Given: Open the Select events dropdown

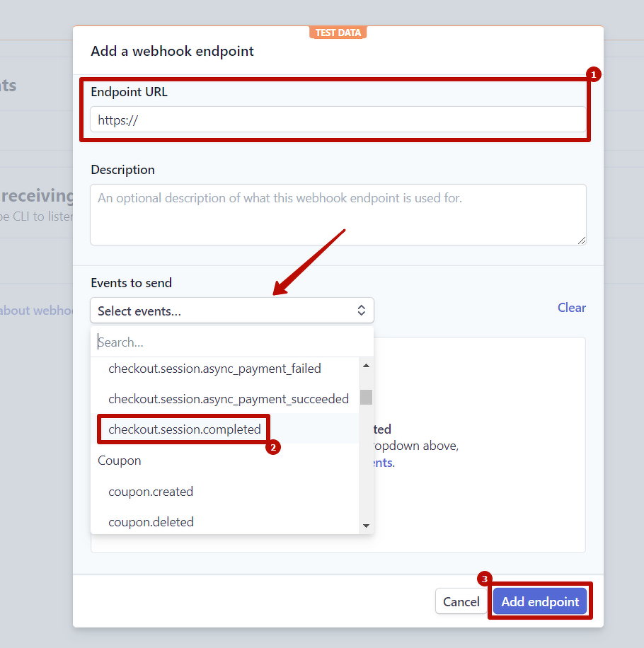Looking at the screenshot, I should point(231,311).
